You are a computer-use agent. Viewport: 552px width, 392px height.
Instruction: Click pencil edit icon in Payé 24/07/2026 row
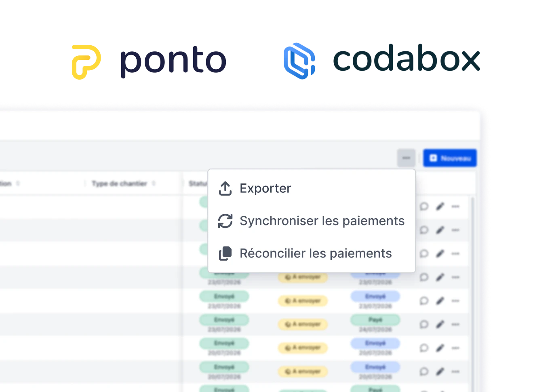440,324
